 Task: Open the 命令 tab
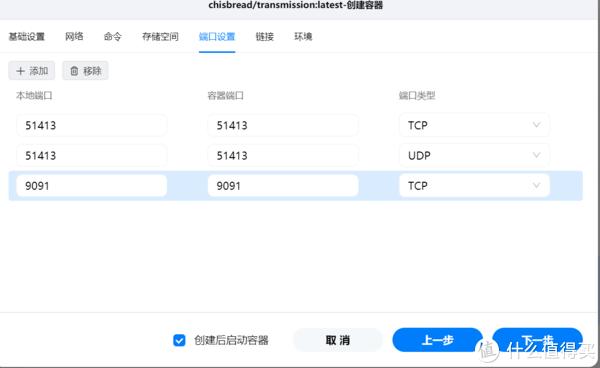pos(112,37)
